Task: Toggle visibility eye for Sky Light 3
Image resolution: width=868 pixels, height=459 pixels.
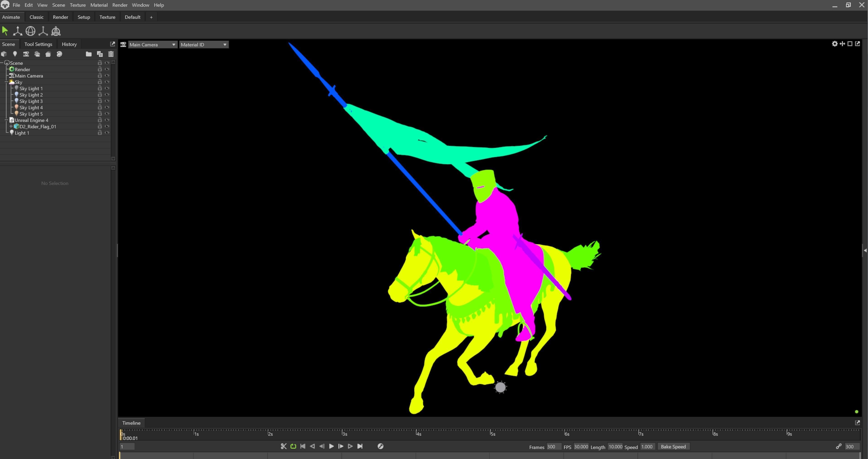Action: tap(107, 101)
